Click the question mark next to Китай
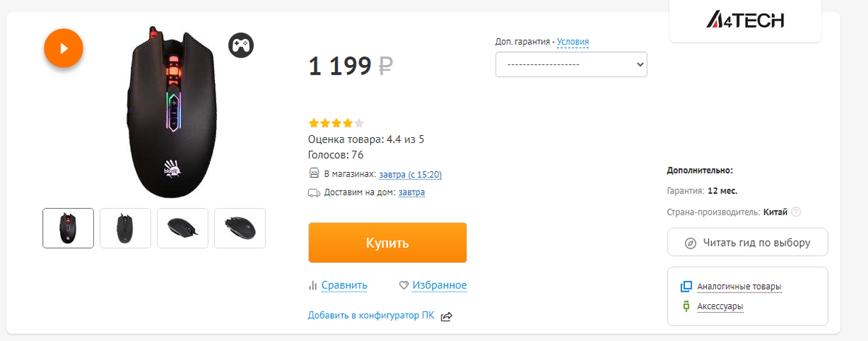868x341 pixels. (796, 212)
